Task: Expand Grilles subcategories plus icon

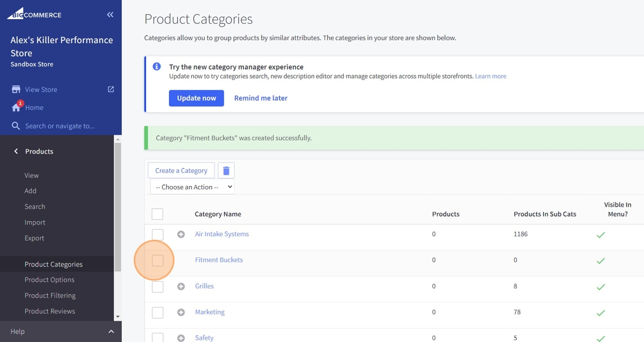Action: click(x=181, y=286)
